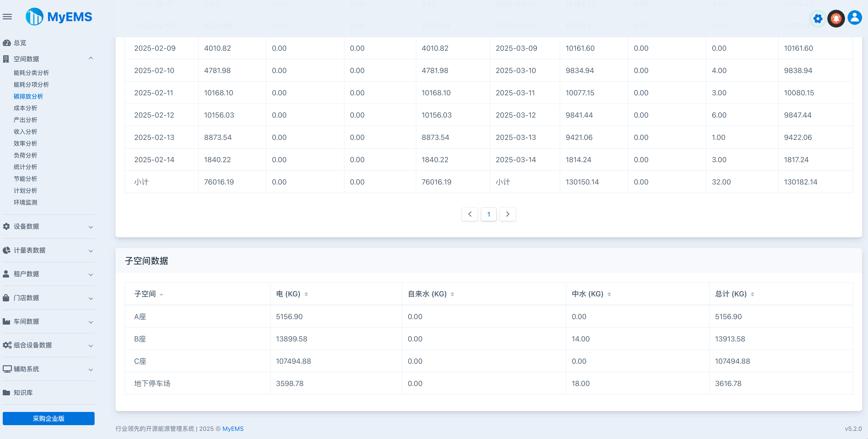Open the MyEMS footer link
The width and height of the screenshot is (868, 439).
point(233,429)
